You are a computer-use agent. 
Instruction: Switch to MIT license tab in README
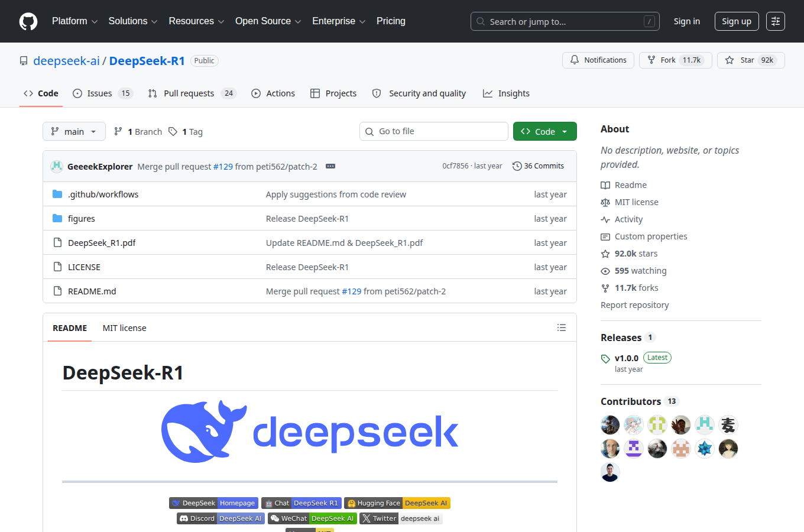(x=124, y=328)
